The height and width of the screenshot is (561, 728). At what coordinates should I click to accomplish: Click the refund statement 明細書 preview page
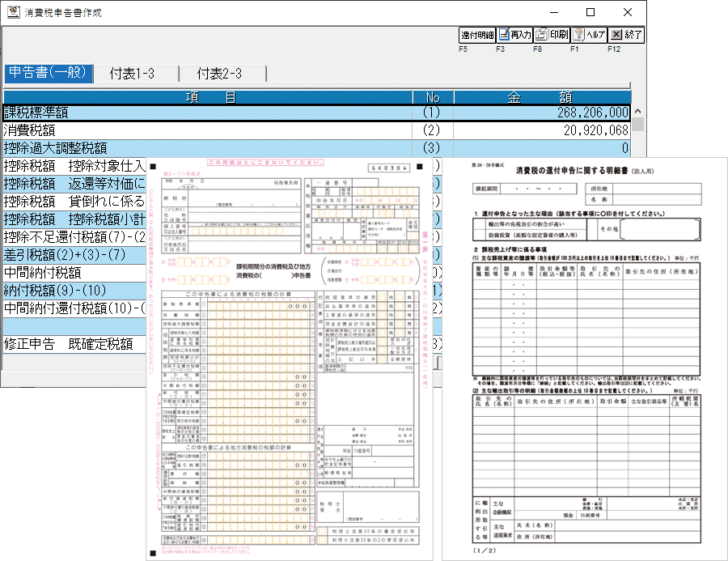tap(585, 359)
